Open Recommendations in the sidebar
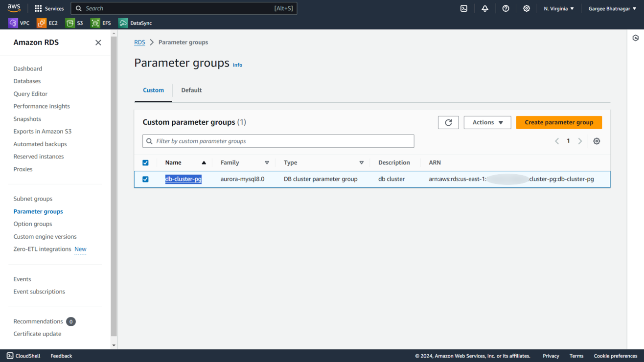The image size is (644, 362). click(38, 321)
